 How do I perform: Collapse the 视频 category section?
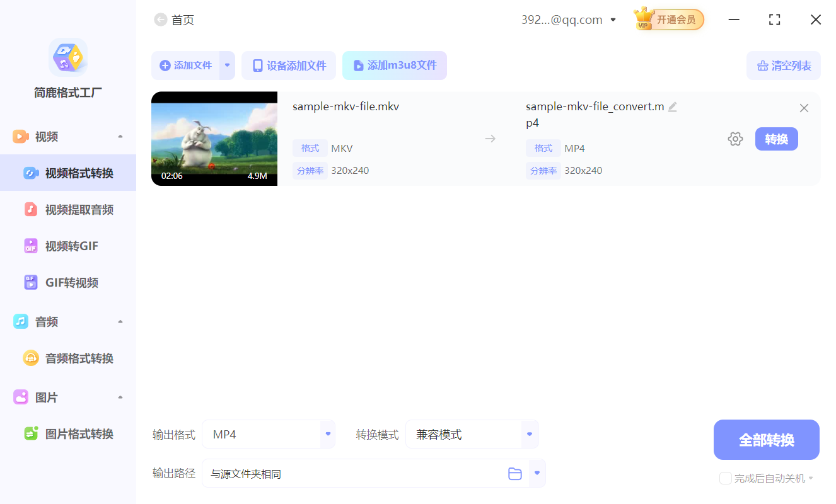[x=120, y=135]
